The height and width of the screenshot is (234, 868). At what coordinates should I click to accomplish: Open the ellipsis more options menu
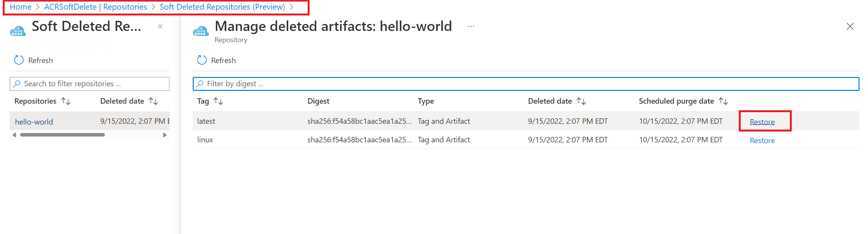pyautogui.click(x=471, y=26)
